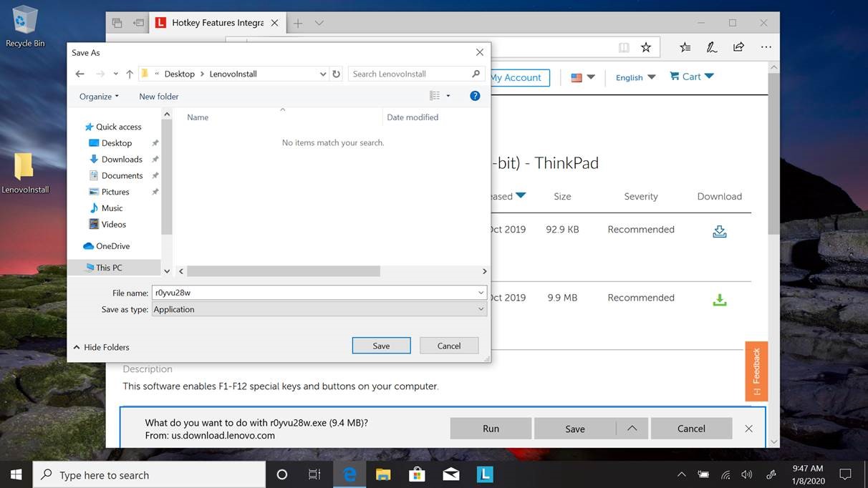Screen dimensions: 868x488
Task: Select Quick access in navigation pane
Action: coord(113,127)
